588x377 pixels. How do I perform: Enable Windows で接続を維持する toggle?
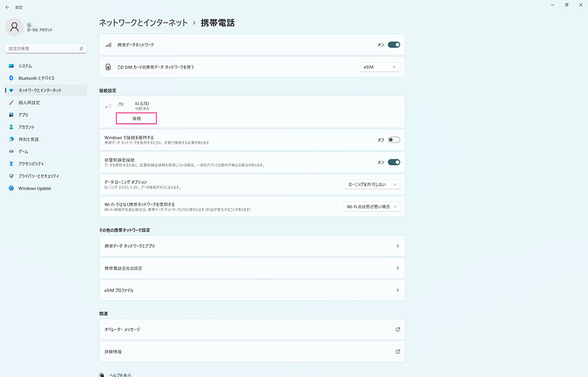[394, 139]
